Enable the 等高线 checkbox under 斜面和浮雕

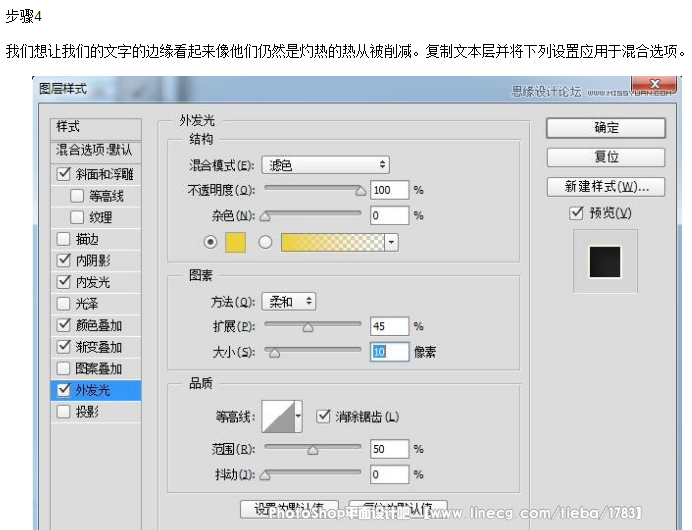77,195
